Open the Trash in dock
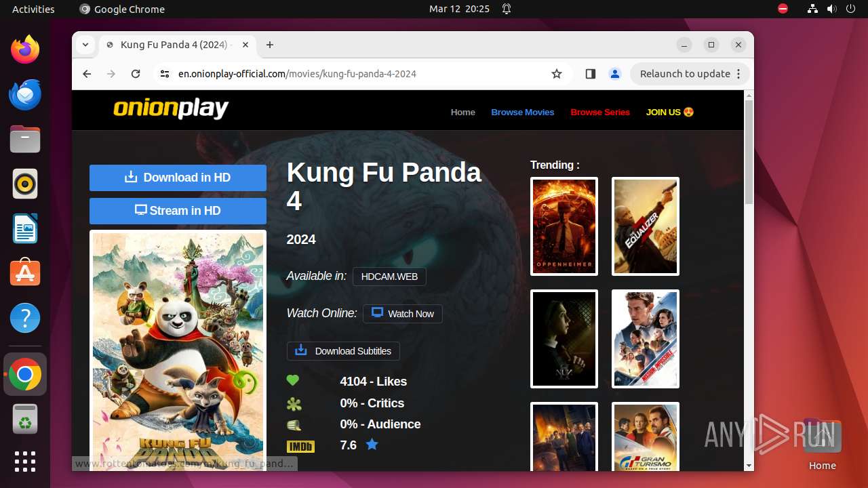Screen dimensions: 868x488 pos(25,419)
